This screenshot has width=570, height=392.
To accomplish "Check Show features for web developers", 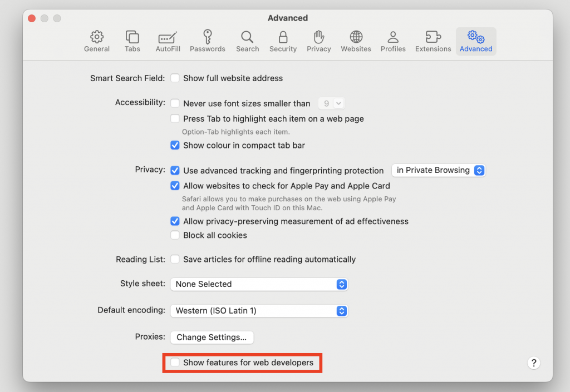I will [x=175, y=362].
